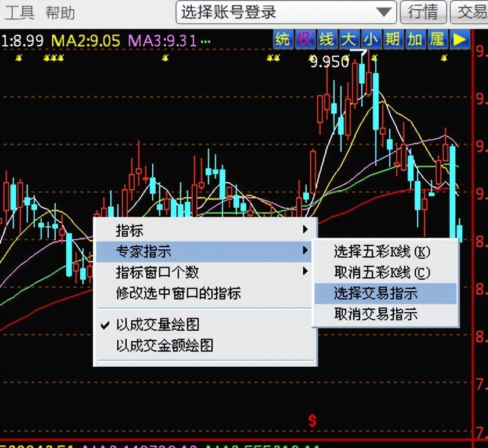Click the yellow arrow toolbar icon
488x448 pixels.
point(460,39)
